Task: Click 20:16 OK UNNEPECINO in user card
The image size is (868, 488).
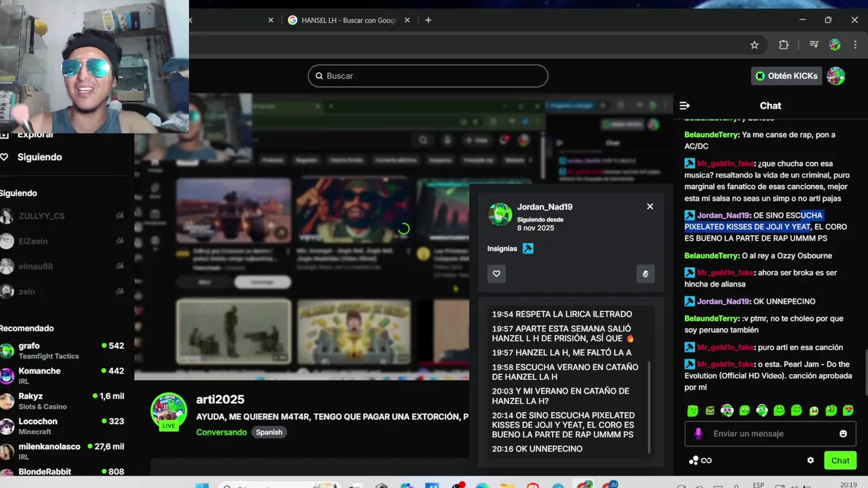Action: point(537,449)
